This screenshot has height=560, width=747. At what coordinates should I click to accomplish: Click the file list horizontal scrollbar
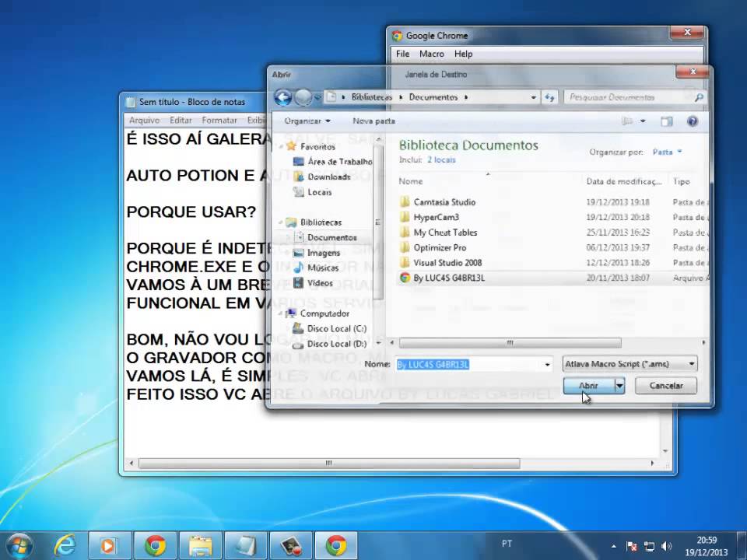click(510, 343)
